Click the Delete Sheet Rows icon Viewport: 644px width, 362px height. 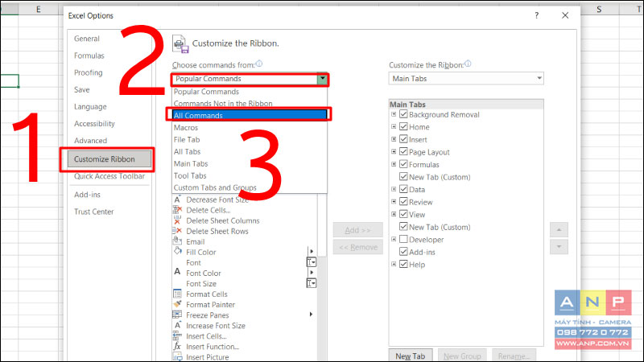click(177, 231)
